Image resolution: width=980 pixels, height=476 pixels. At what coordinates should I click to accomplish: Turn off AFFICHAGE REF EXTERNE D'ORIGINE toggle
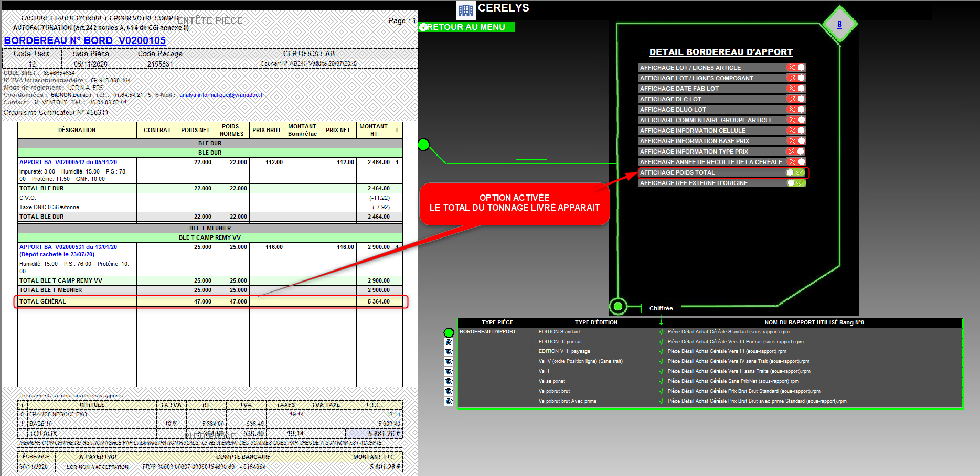pos(795,183)
